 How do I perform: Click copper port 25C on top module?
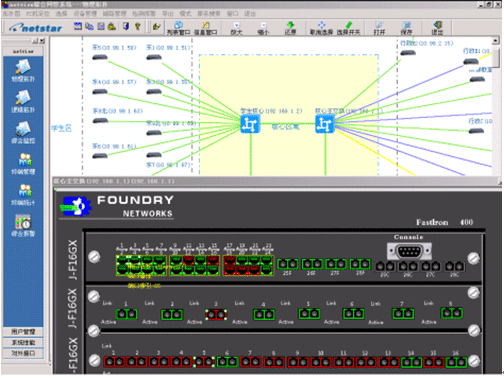click(x=385, y=266)
